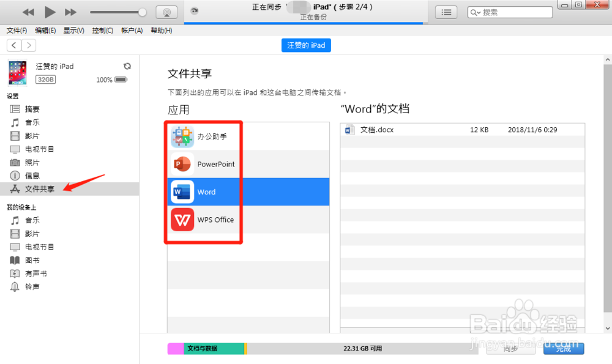Screen dimensions: 612x364
Task: Click the sync refresh icon beside iPad name
Action: (127, 66)
